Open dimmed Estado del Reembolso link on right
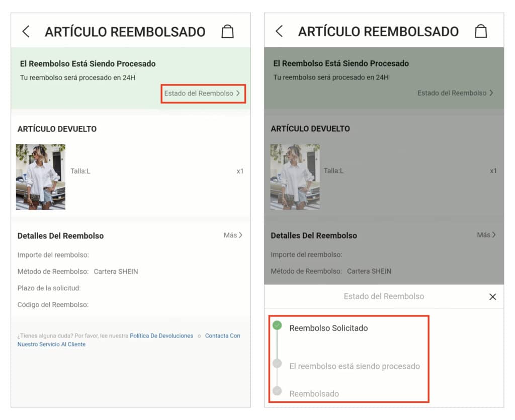515x420 pixels. click(x=455, y=93)
